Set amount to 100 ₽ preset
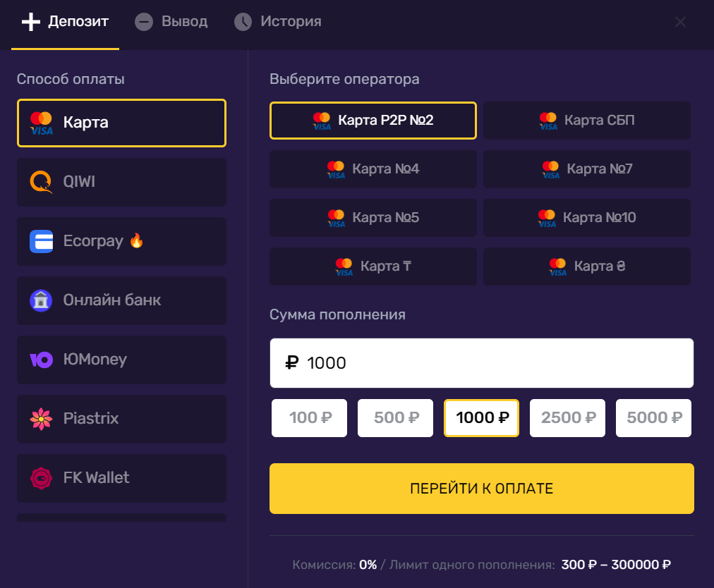Viewport: 714px width, 588px height. pyautogui.click(x=309, y=418)
